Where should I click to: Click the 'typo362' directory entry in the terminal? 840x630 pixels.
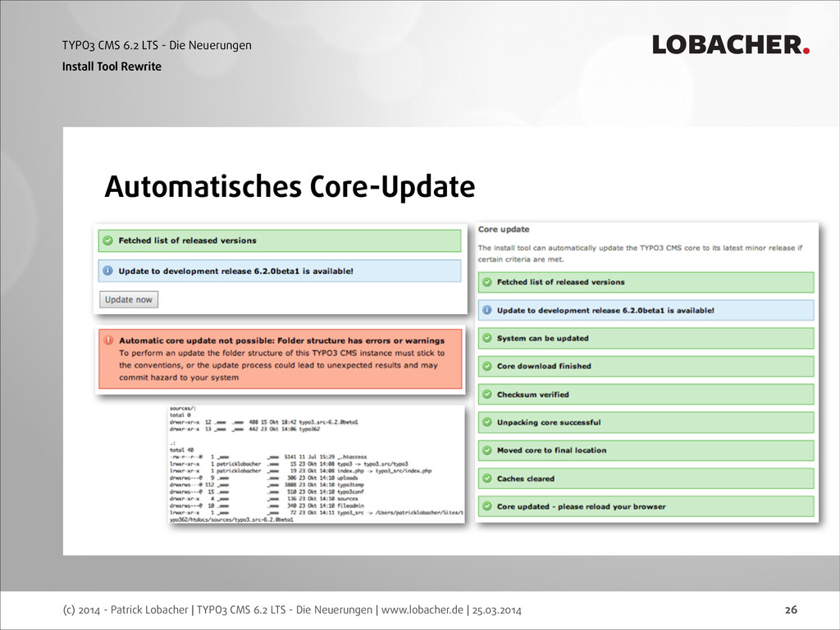click(x=244, y=429)
